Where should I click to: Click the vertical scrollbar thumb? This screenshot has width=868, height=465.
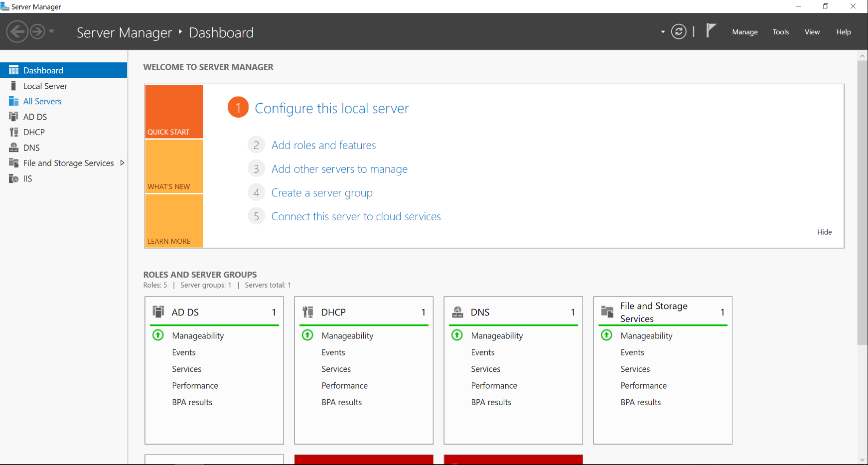click(x=863, y=202)
